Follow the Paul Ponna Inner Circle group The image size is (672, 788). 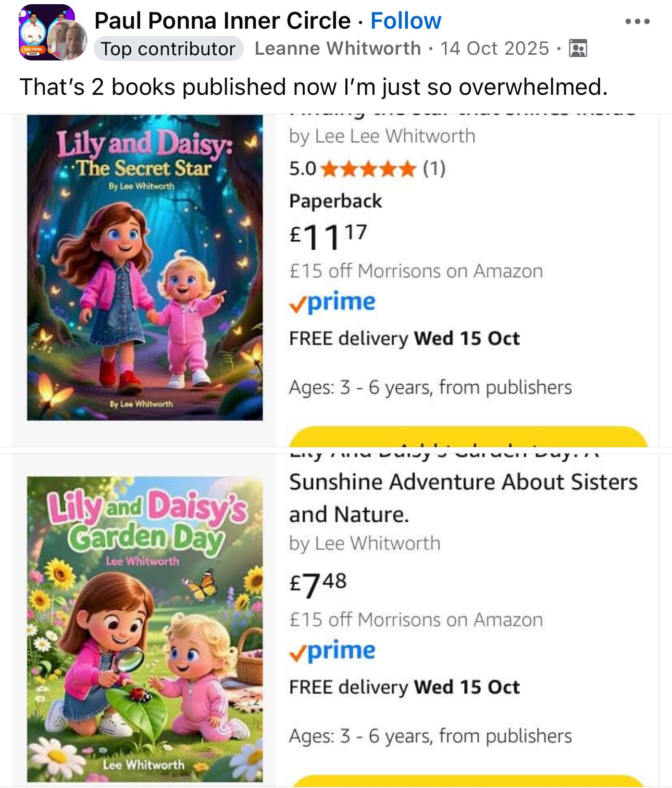pos(406,21)
